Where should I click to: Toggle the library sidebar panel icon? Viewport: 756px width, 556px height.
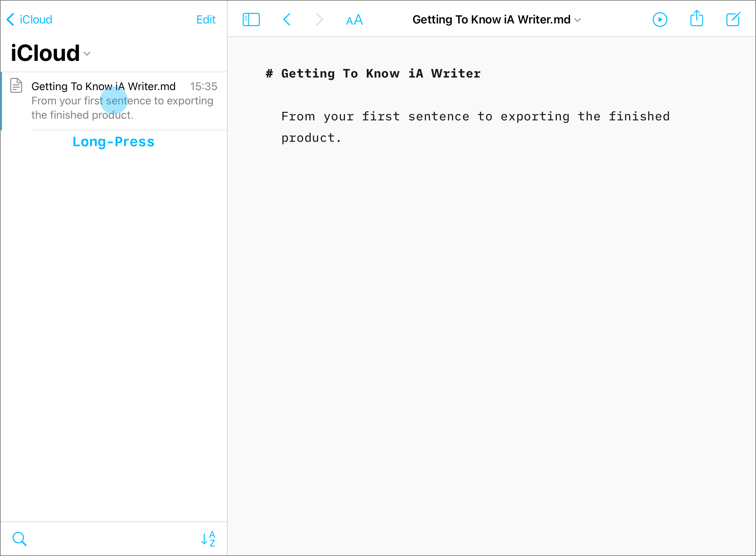[251, 20]
